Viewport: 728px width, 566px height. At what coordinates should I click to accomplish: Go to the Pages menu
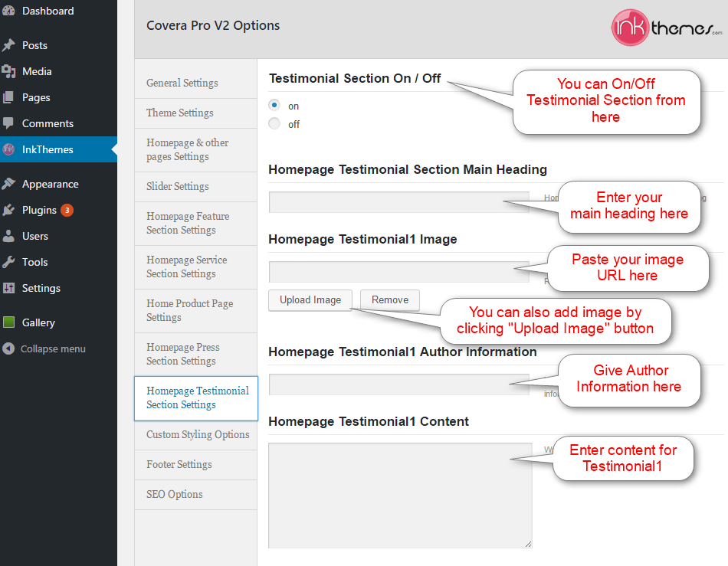point(58,97)
